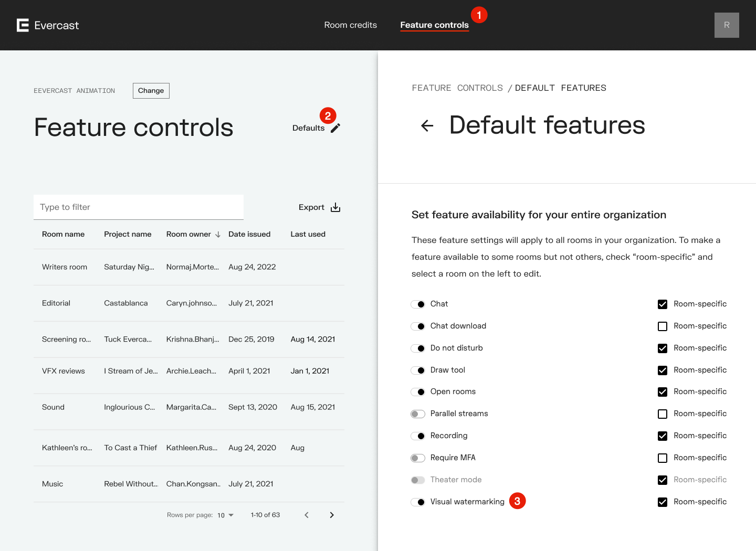756x551 pixels.
Task: Open the Rows per page dropdown
Action: [226, 515]
